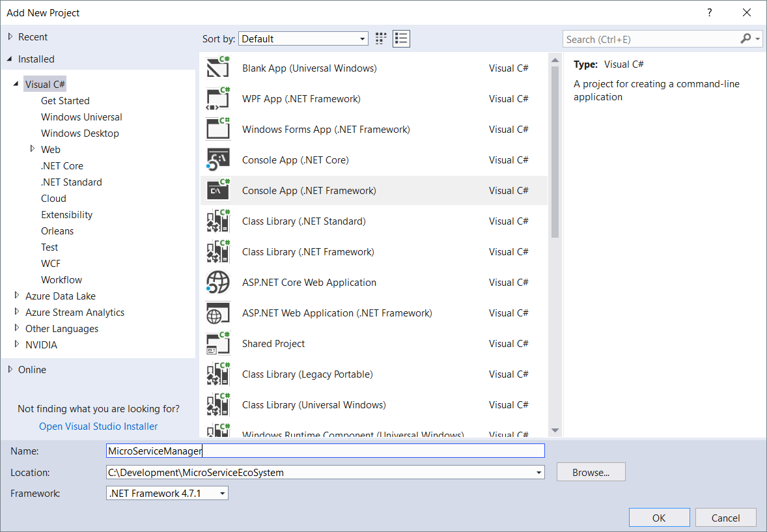Click the 'ASP.NET Core Web Application' template name
The width and height of the screenshot is (767, 532).
[x=309, y=283]
